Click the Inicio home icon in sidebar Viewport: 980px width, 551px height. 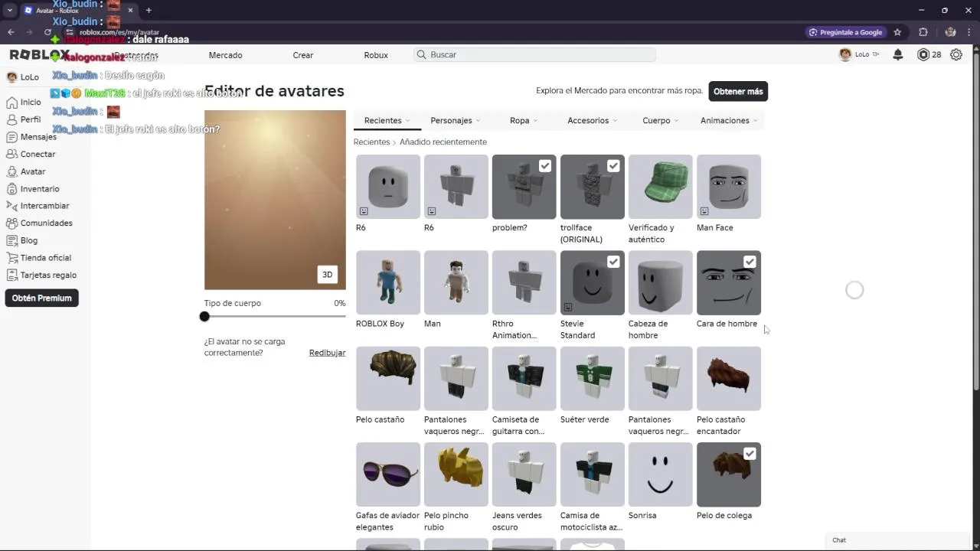click(12, 103)
